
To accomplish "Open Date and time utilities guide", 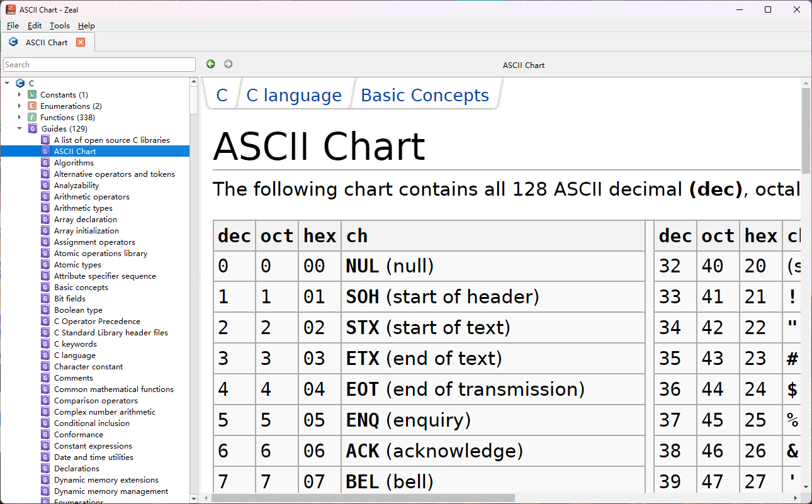I will [94, 457].
